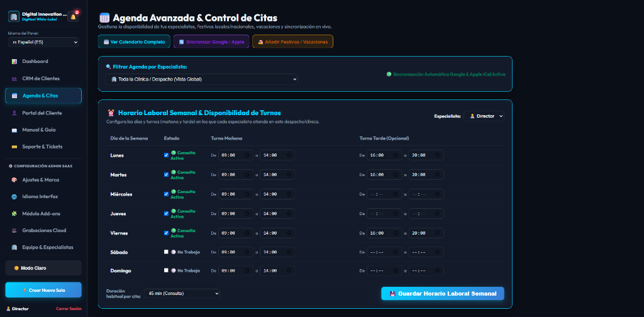
Task: Open the Especialista Director dropdown
Action: pos(484,116)
